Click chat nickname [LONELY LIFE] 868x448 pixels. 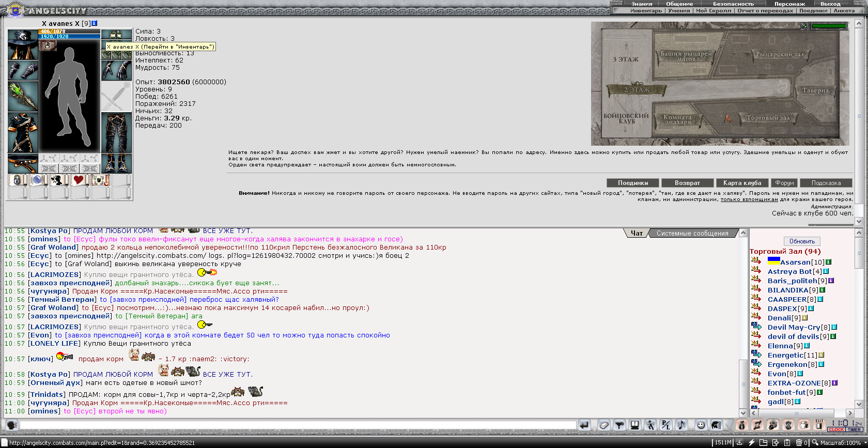54,343
